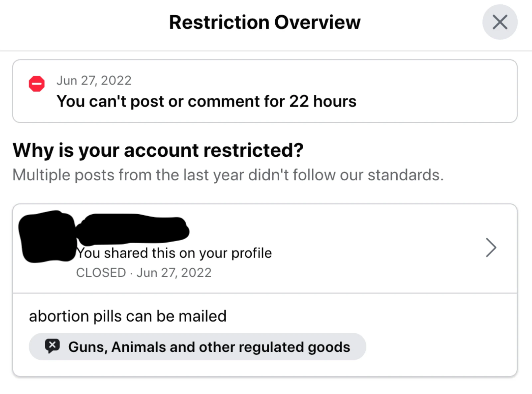This screenshot has width=532, height=394.
Task: Expand the shared post details chevron
Action: tap(491, 248)
